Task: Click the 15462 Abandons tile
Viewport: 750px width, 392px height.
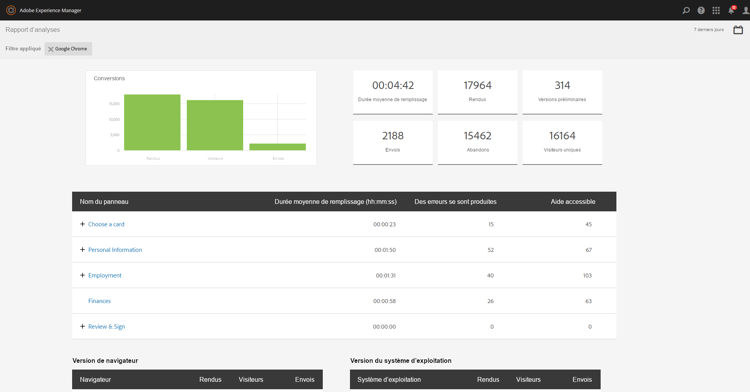Action: coord(477,142)
